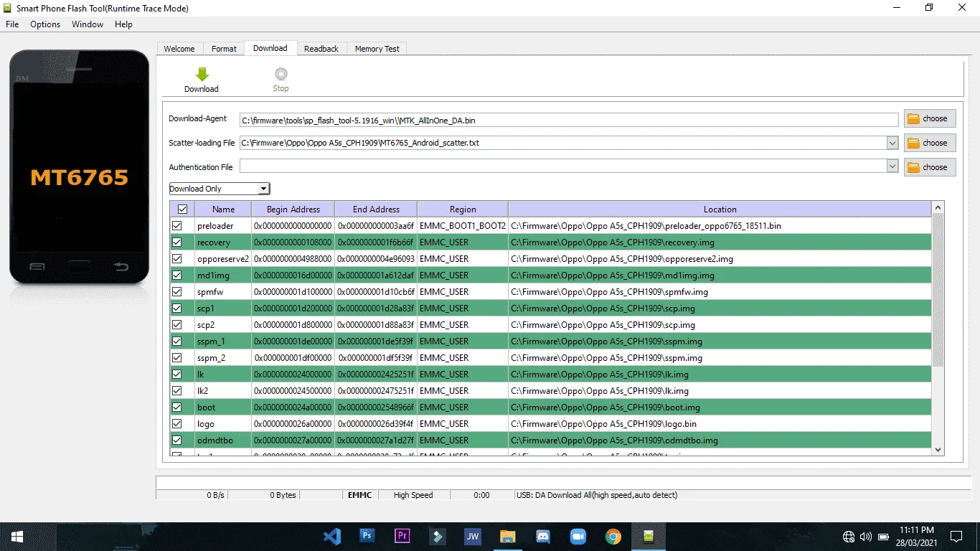Click choose button for Authentication File

[x=930, y=167]
